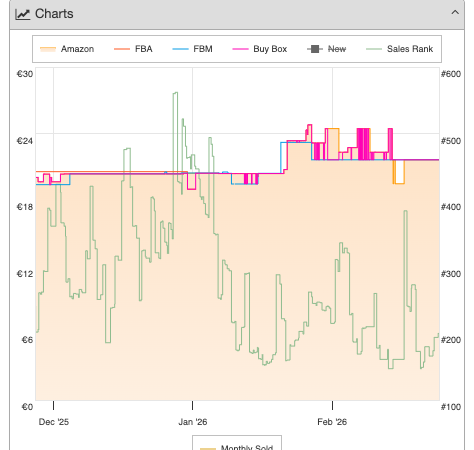Viewport: 474px width, 450px height.
Task: Click the €24 price axis label
Action: pos(25,141)
